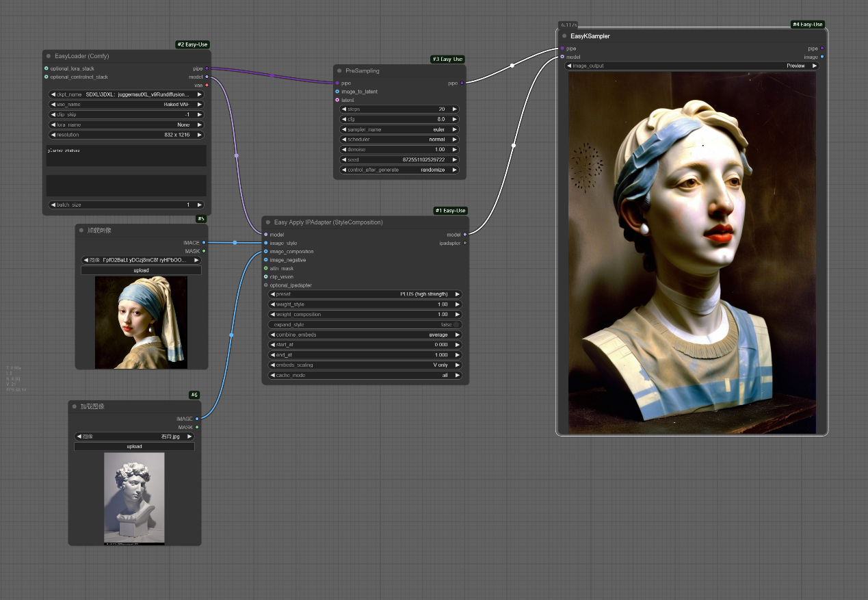Collapse the Easy Apply IPAdapter node using its title dot
The width and height of the screenshot is (868, 600).
point(268,222)
